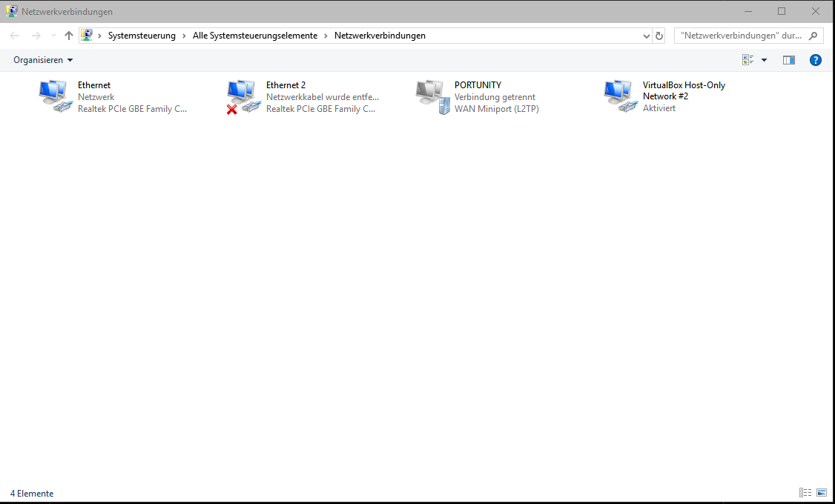
Task: Click the search magnifier icon
Action: point(813,36)
